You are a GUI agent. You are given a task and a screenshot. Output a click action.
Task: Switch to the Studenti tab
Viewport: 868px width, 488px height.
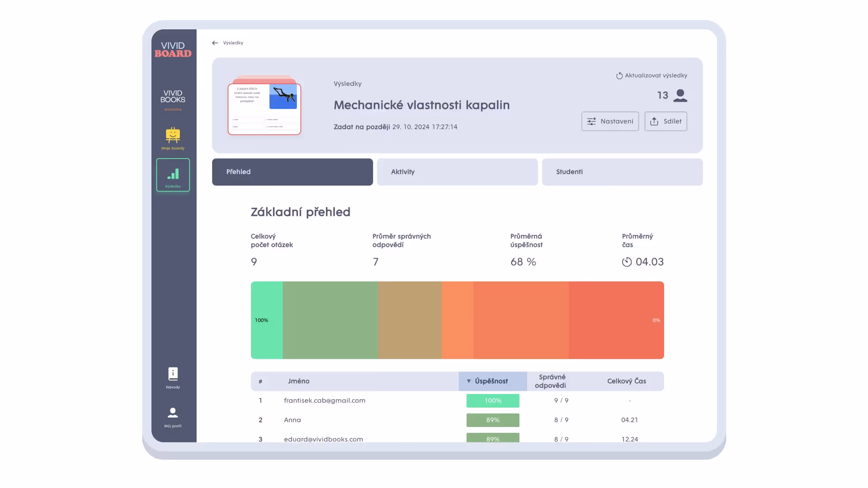coord(622,172)
